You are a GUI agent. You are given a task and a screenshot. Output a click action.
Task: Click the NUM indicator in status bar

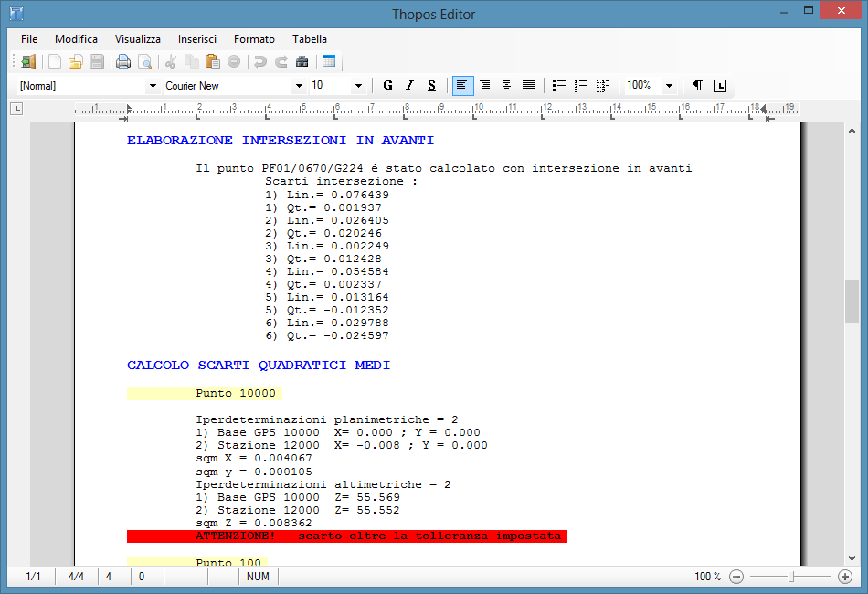pos(258,577)
